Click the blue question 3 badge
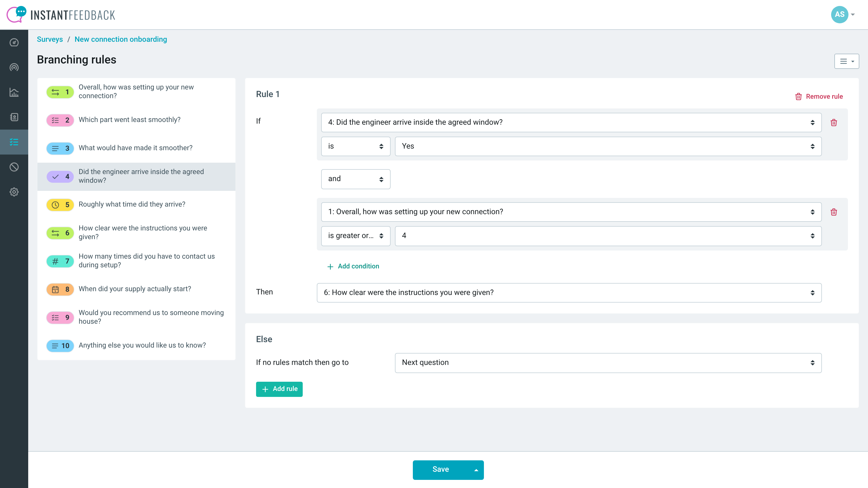 pos(60,149)
